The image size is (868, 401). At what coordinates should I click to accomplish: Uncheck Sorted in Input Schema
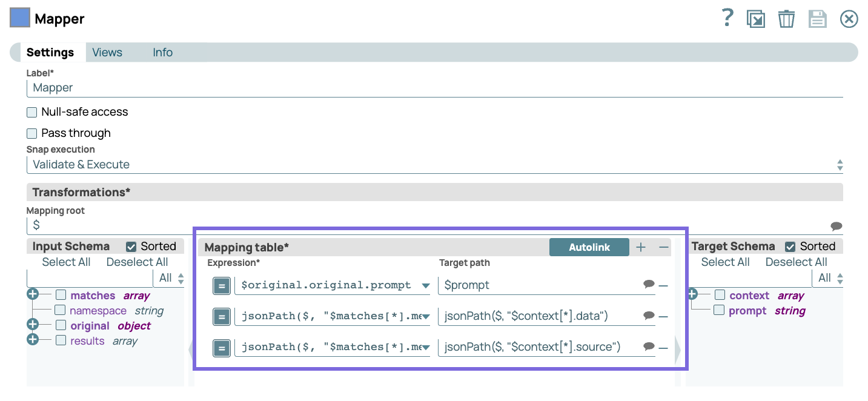click(x=131, y=247)
